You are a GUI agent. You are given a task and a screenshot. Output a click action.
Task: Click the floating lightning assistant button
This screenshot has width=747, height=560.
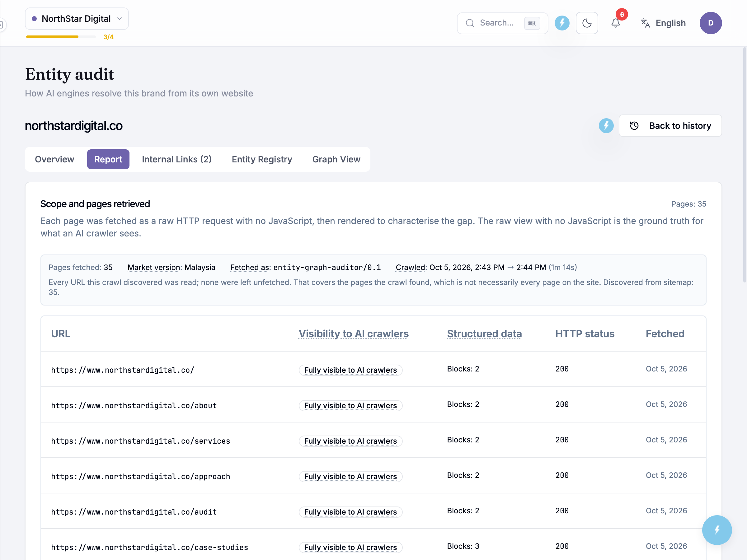[x=716, y=530]
